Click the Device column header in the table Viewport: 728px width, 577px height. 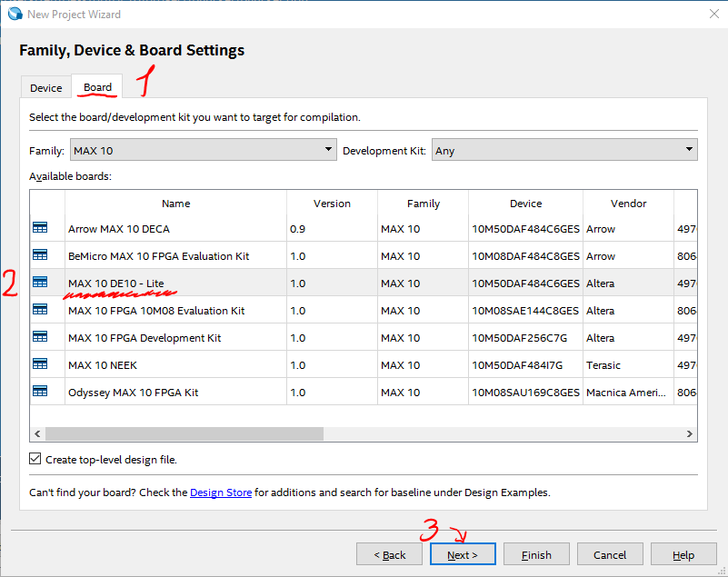[525, 204]
